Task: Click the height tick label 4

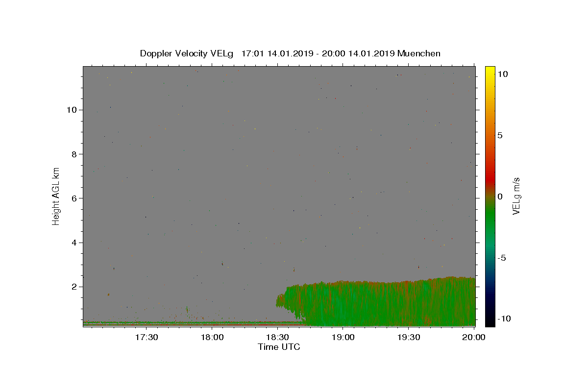Action: pyautogui.click(x=74, y=243)
